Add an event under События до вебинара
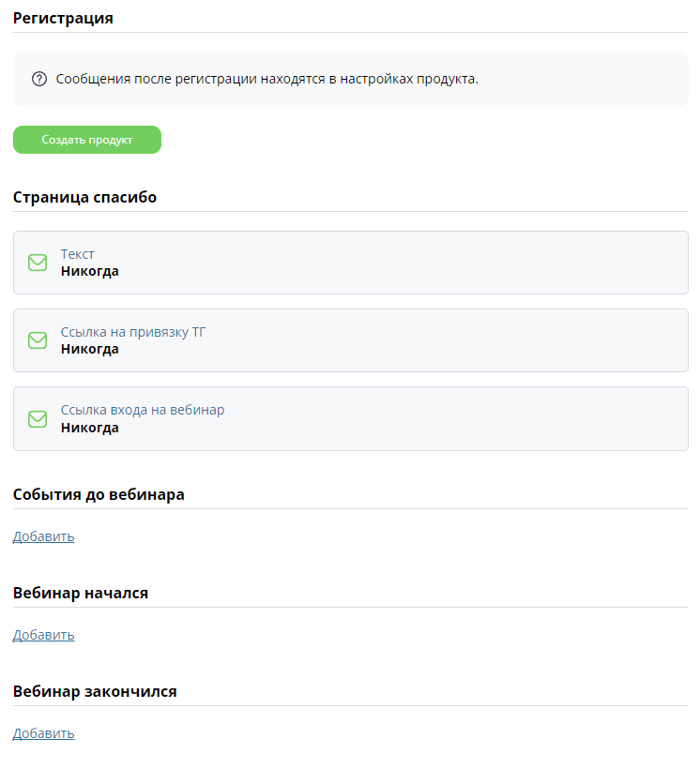 (x=44, y=536)
